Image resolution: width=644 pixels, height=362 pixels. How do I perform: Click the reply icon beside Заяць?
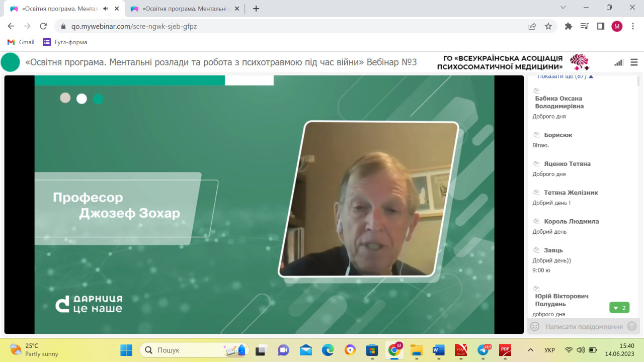[536, 250]
